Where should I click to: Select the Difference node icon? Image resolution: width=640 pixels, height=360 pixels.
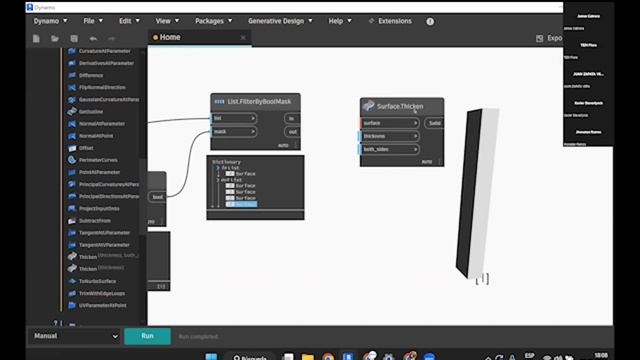[x=72, y=75]
